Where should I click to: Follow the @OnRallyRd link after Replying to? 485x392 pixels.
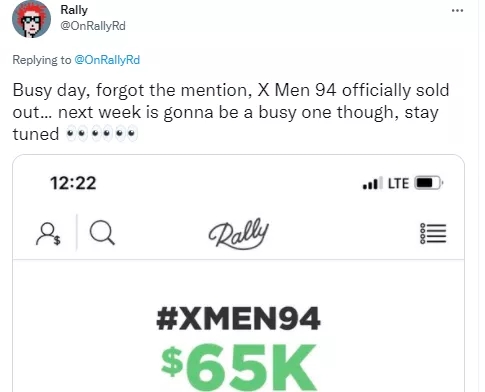point(107,60)
